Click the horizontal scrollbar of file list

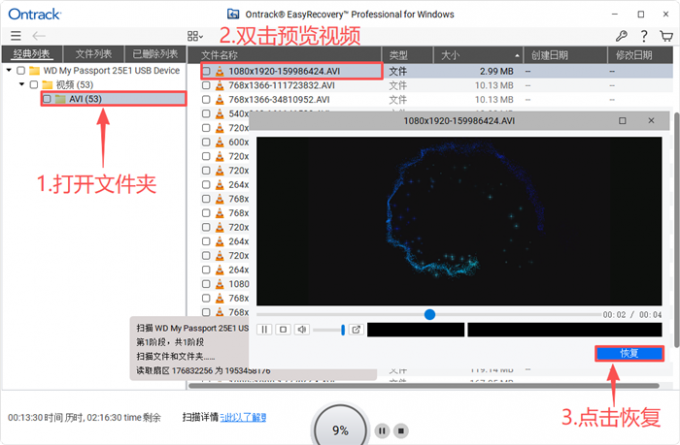pyautogui.click(x=424, y=386)
